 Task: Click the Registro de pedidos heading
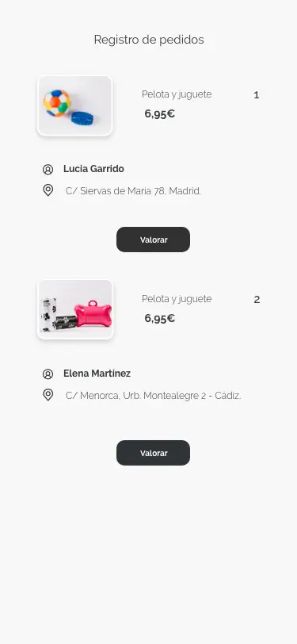149,40
